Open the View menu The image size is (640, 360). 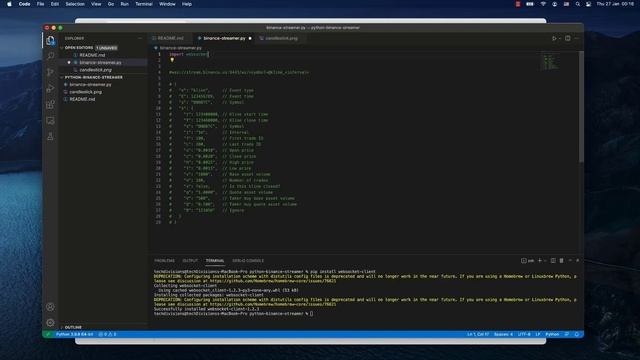(96, 4)
